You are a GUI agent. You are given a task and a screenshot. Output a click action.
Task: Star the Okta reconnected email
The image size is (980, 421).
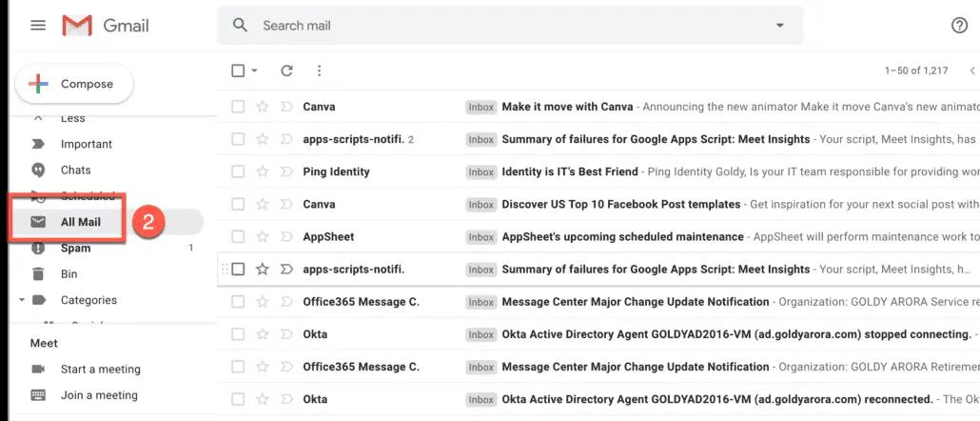[x=263, y=399]
